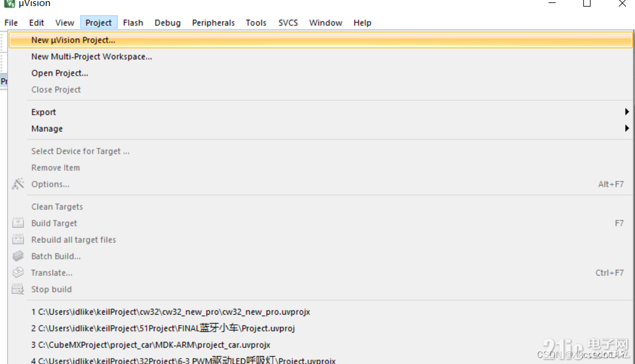Screen dimensions: 635x364
Task: Open the Tools menu
Action: tap(256, 23)
